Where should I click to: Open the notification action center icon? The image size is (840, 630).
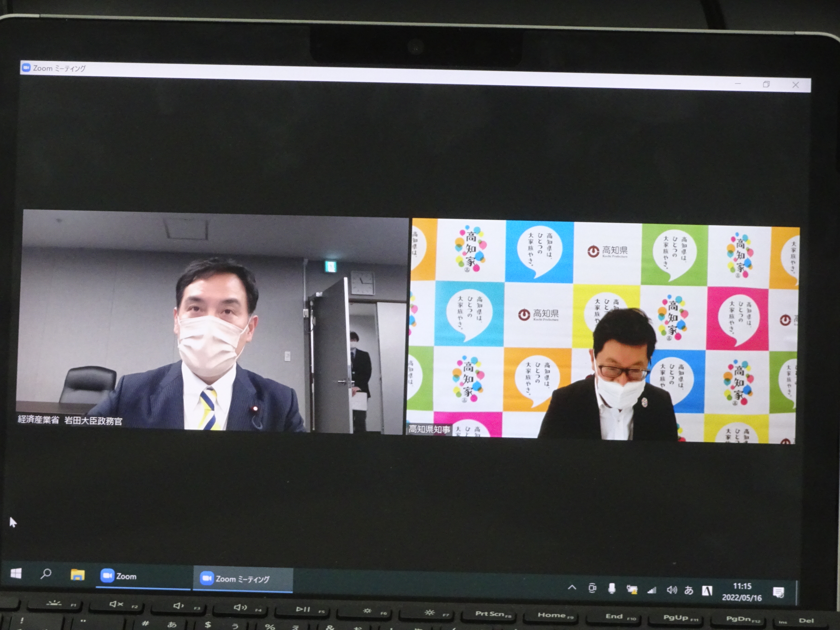[x=778, y=592]
